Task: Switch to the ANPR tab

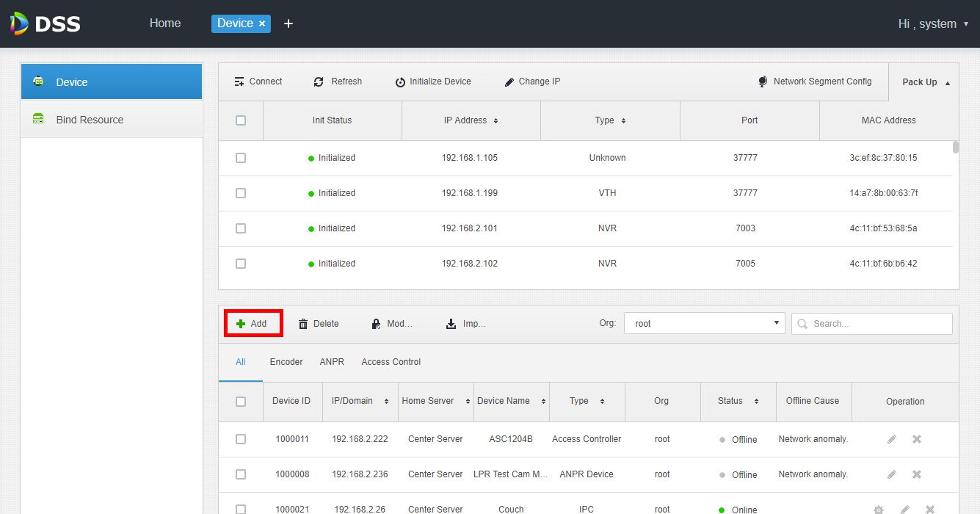Action: (x=332, y=362)
